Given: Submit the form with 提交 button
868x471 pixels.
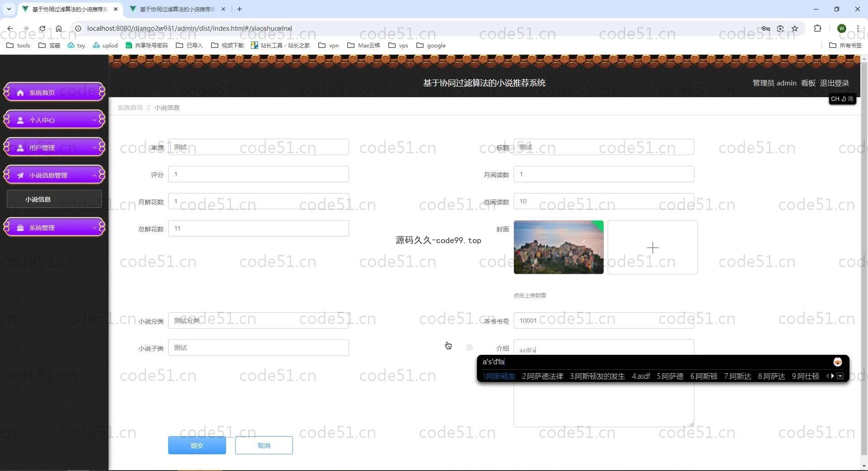Looking at the screenshot, I should pos(197,445).
